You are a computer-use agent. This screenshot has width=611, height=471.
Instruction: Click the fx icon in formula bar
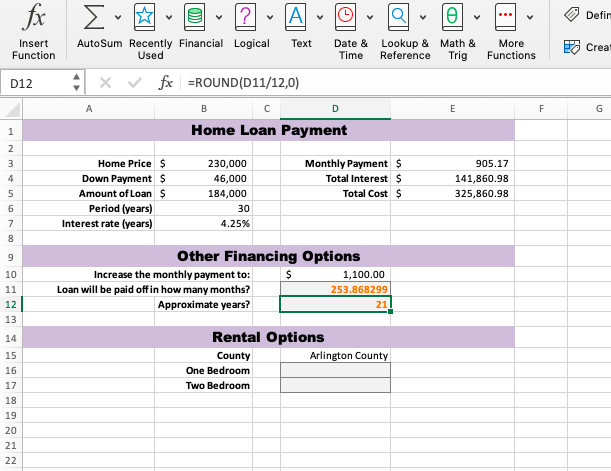click(x=165, y=83)
